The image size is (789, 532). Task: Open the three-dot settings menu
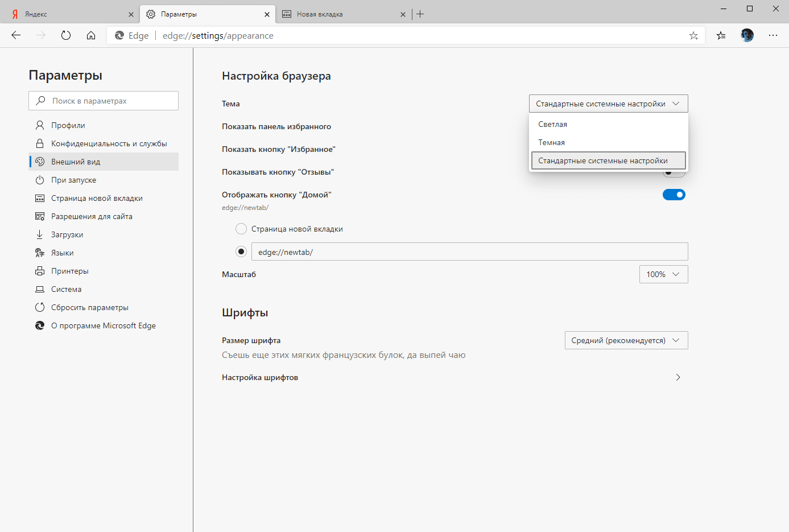tap(773, 35)
